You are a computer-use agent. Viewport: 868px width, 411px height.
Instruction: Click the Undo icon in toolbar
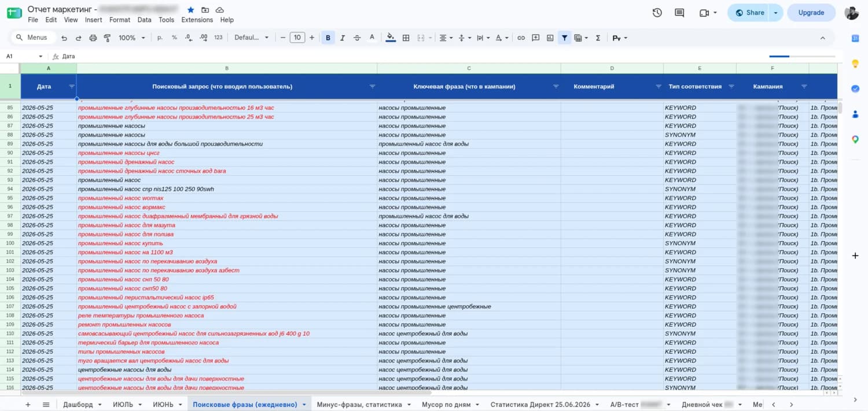(x=64, y=38)
